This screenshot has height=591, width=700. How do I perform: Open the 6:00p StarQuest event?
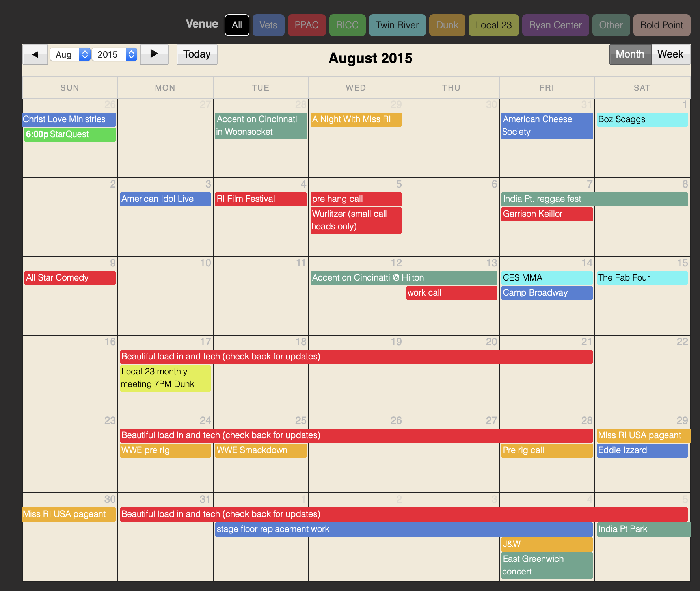coord(70,134)
